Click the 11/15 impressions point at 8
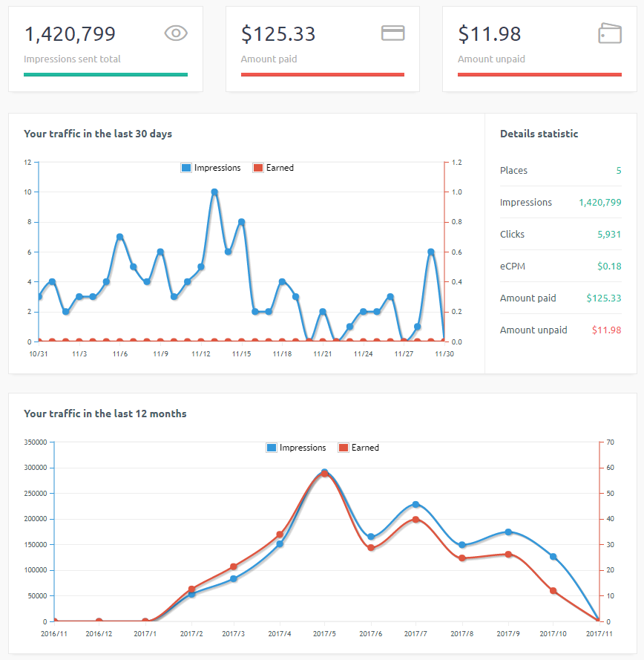This screenshot has width=644, height=660. [x=241, y=222]
